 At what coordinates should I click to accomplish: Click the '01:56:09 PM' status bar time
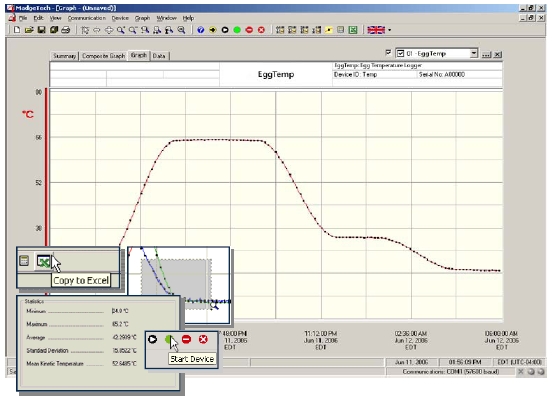tap(465, 362)
